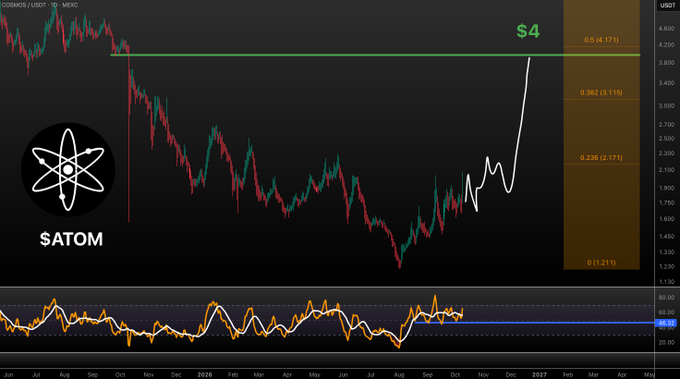Click the 2026 year label on time axis

pos(205,374)
